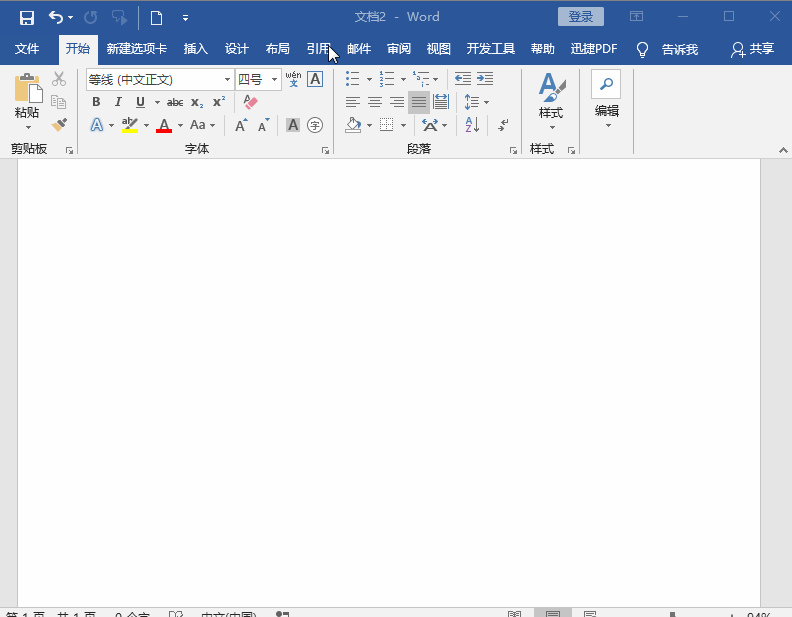Switch to the 插入 tab
This screenshot has height=617, width=792.
(x=195, y=49)
